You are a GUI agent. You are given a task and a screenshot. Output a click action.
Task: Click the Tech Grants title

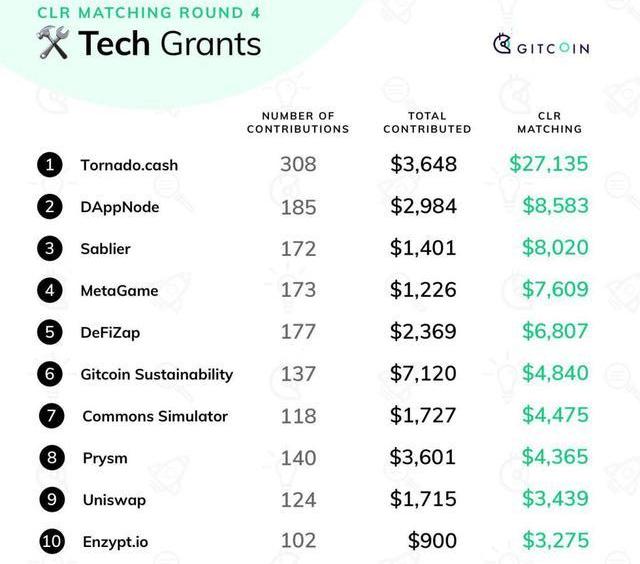[x=169, y=44]
